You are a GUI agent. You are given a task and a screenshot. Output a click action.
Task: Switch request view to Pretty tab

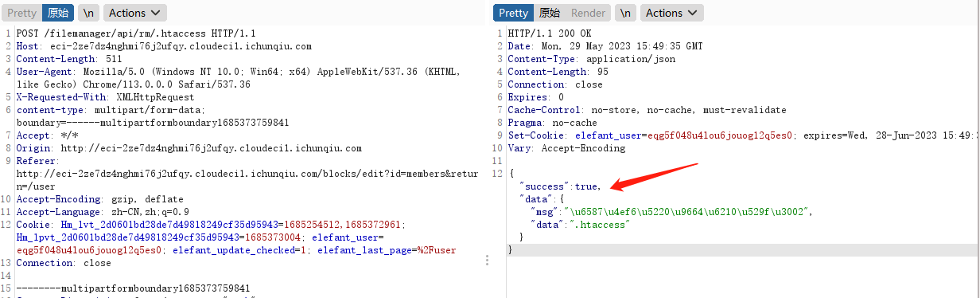point(22,13)
